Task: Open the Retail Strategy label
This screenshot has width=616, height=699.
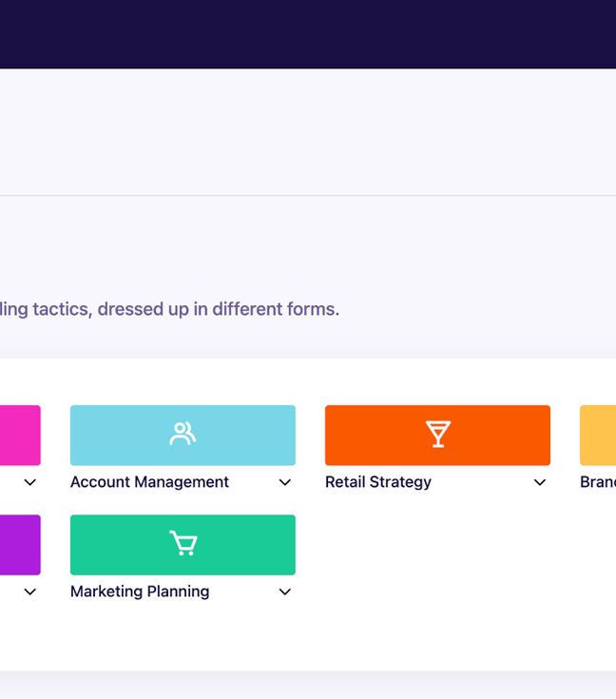Action: 378,482
